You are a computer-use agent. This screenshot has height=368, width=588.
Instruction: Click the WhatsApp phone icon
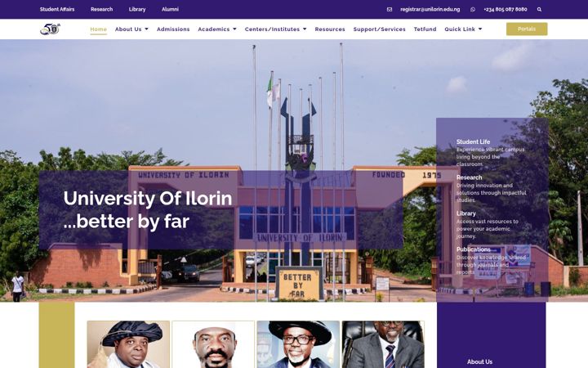pyautogui.click(x=473, y=9)
